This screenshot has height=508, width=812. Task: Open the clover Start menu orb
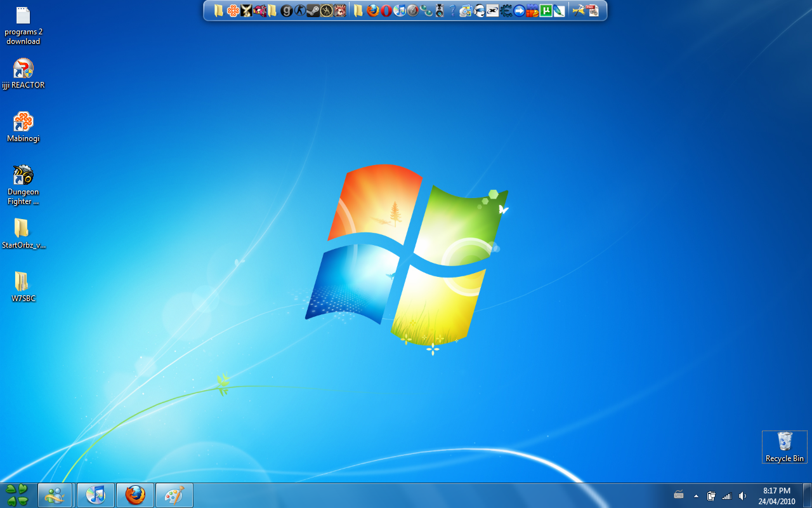coord(17,495)
